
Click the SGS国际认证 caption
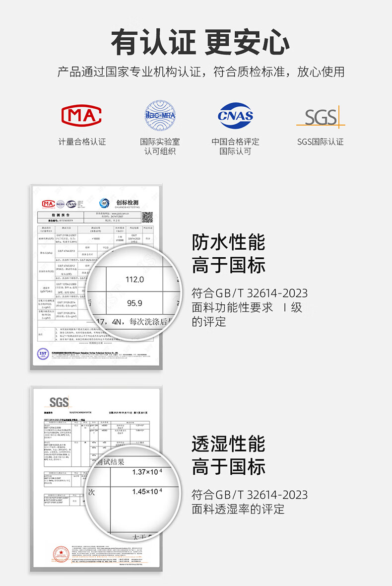coord(321,142)
